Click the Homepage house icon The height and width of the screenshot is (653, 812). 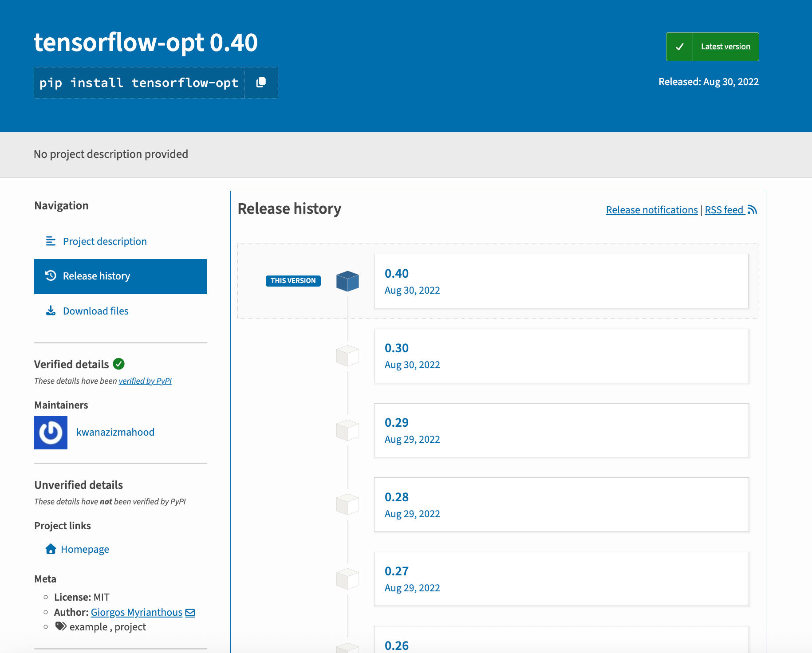pos(51,549)
